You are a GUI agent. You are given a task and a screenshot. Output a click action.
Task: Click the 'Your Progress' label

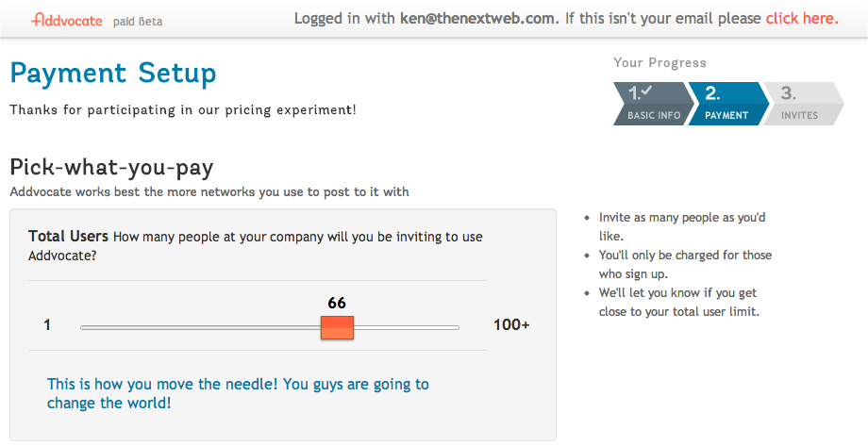click(x=659, y=62)
